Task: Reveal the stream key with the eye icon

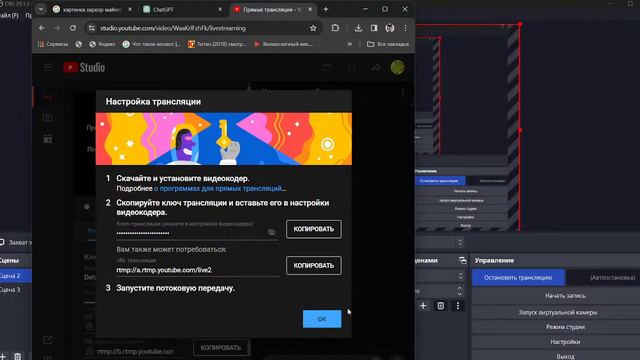Action: click(272, 232)
